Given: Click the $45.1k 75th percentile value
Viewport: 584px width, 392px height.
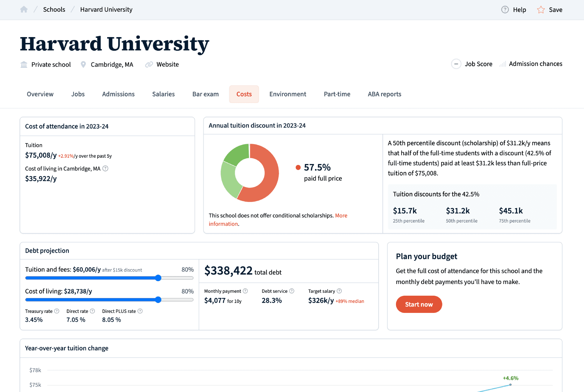Looking at the screenshot, I should point(511,211).
